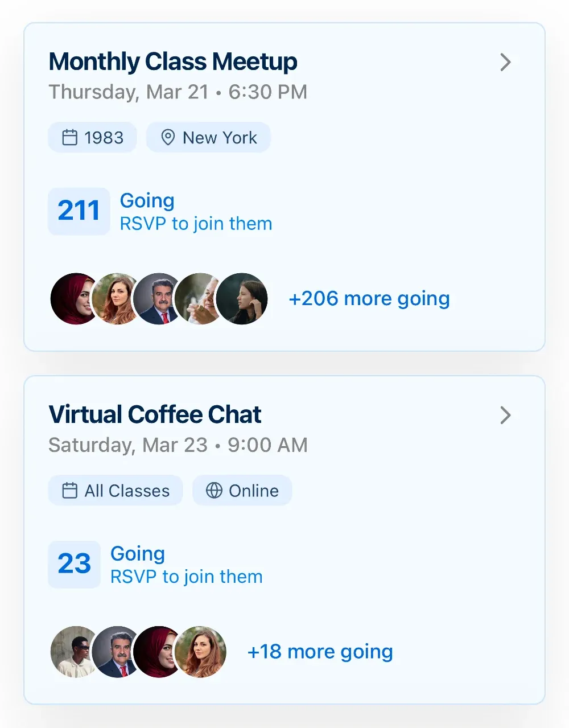Click the +206 more going link

click(x=369, y=298)
